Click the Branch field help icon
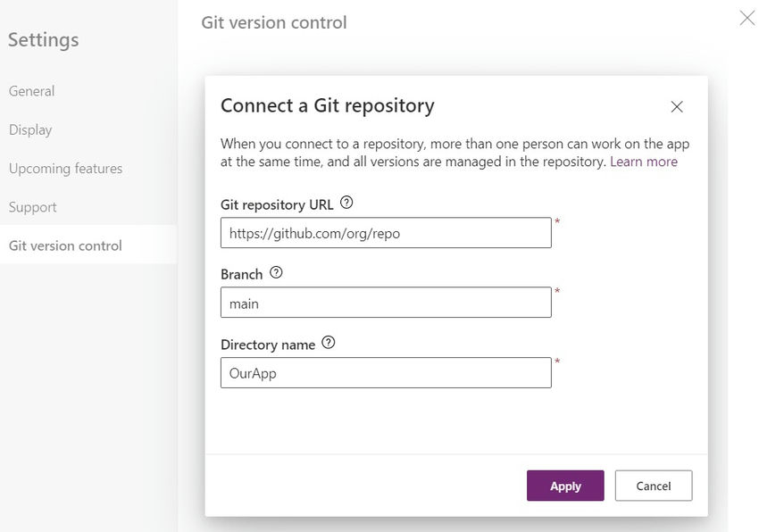This screenshot has width=759, height=532. click(276, 273)
